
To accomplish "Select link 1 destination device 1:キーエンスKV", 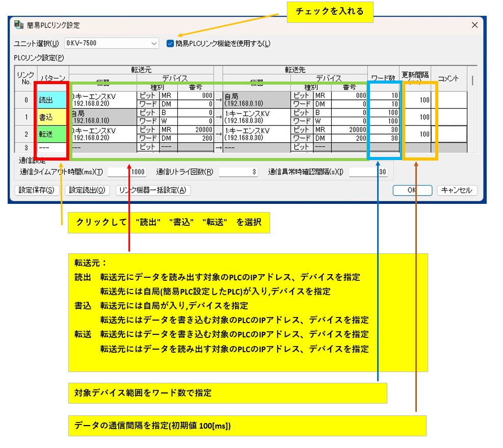I will click(256, 117).
